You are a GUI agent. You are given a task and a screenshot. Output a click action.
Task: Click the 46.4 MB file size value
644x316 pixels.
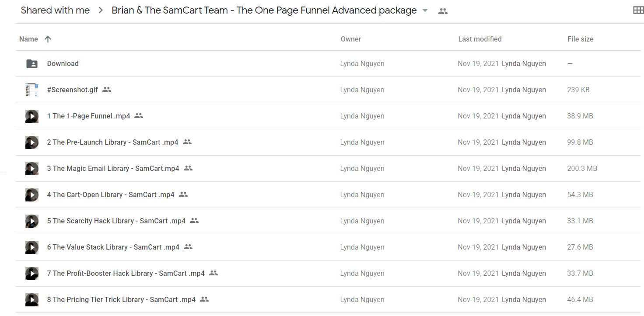[x=580, y=299]
